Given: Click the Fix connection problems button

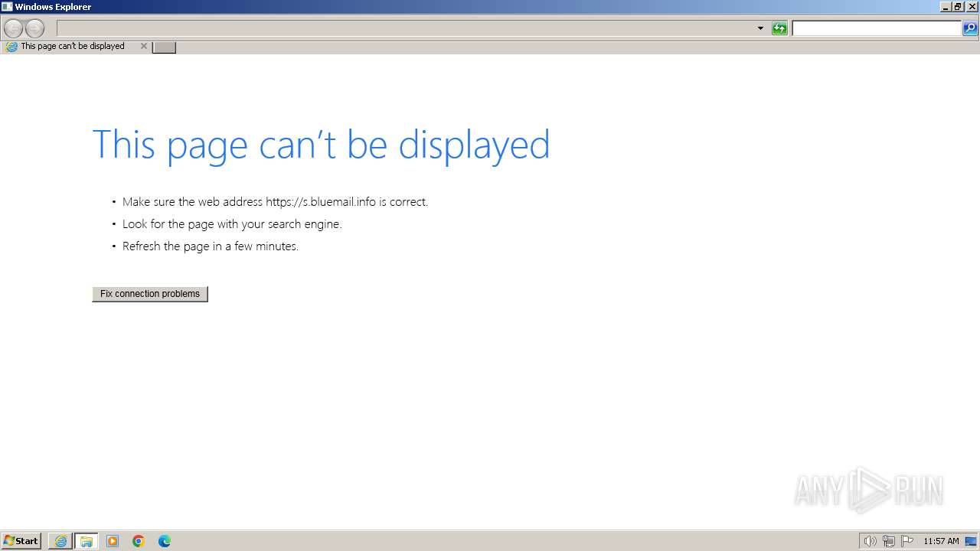Looking at the screenshot, I should pyautogui.click(x=150, y=294).
